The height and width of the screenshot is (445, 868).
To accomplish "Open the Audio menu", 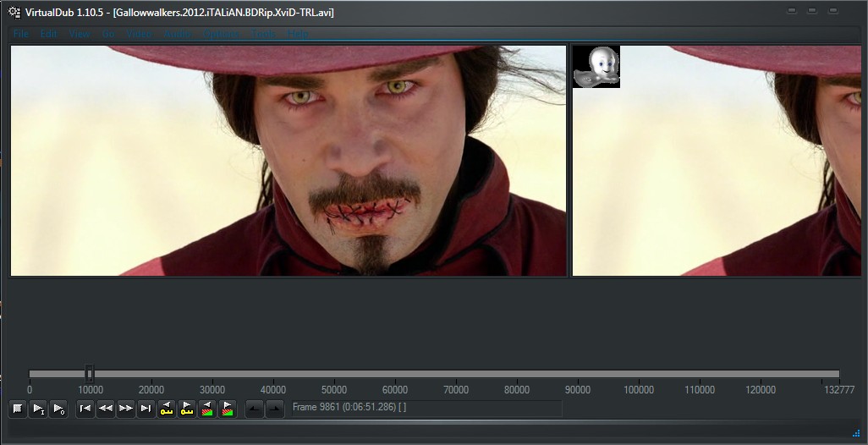I will (x=177, y=34).
